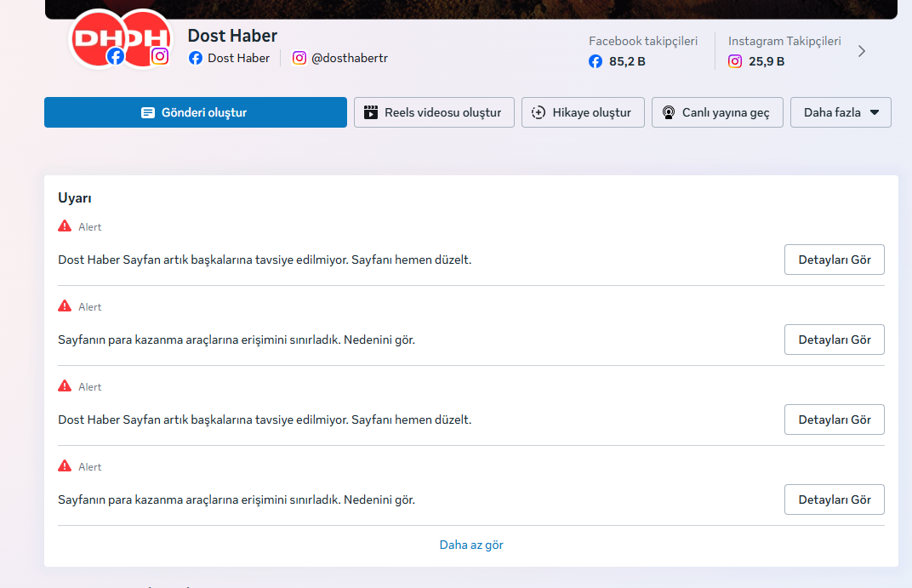Expand the Daha fazla dropdown
This screenshot has width=912, height=588.
tap(841, 112)
